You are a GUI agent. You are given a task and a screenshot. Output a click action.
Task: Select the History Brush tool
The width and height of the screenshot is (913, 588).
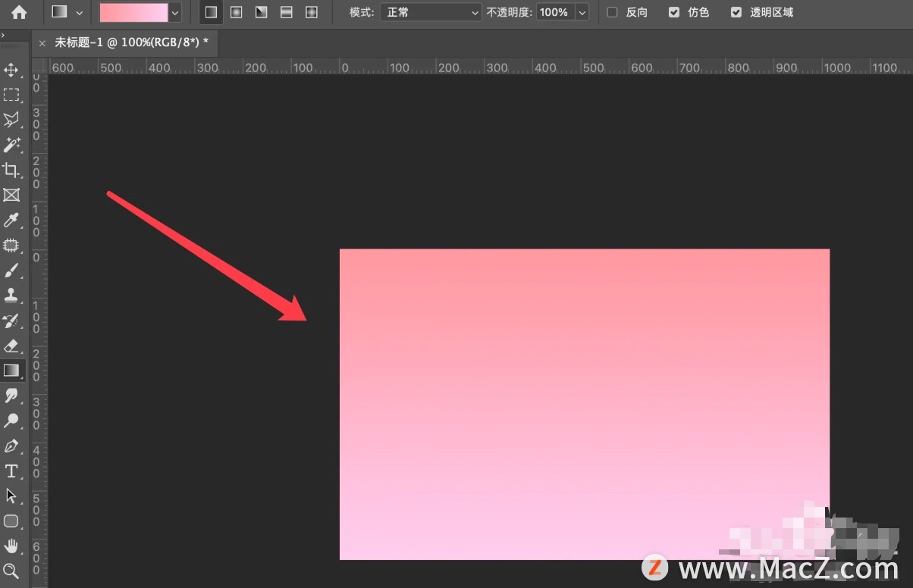11,321
